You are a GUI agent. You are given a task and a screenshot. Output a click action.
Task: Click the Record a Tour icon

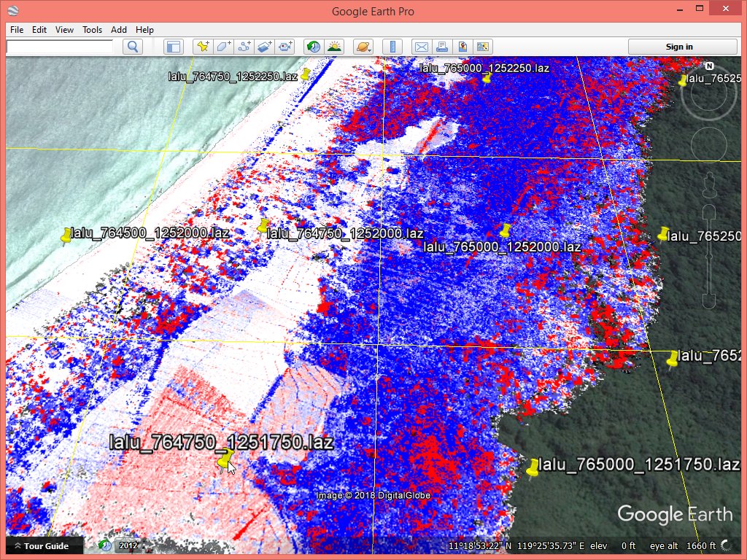pos(285,47)
